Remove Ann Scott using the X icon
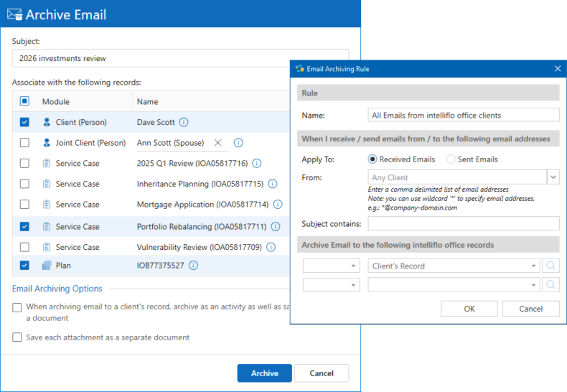 pos(218,143)
